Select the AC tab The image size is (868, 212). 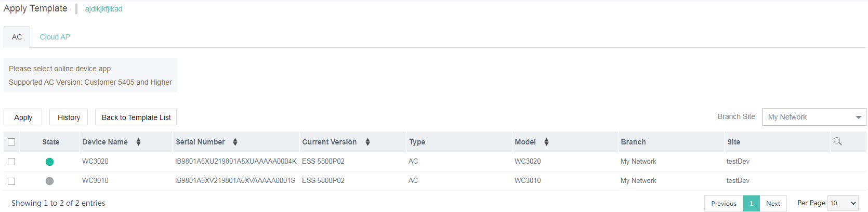17,37
